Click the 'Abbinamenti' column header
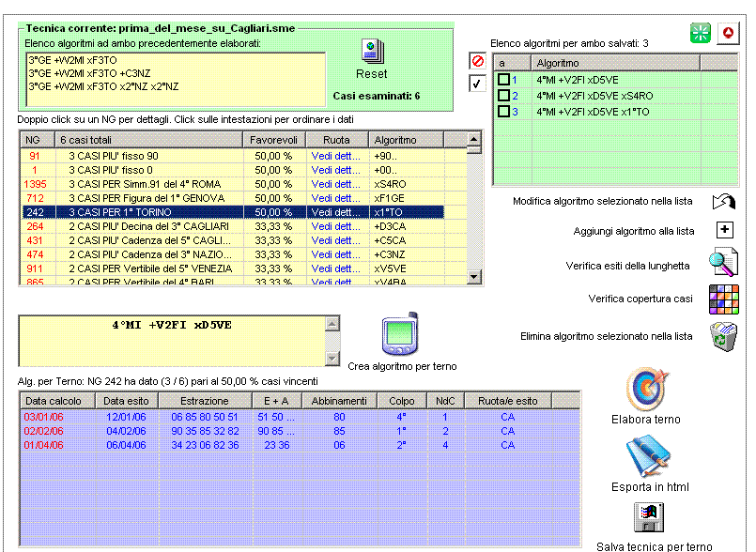This screenshot has width=756, height=552. point(339,401)
